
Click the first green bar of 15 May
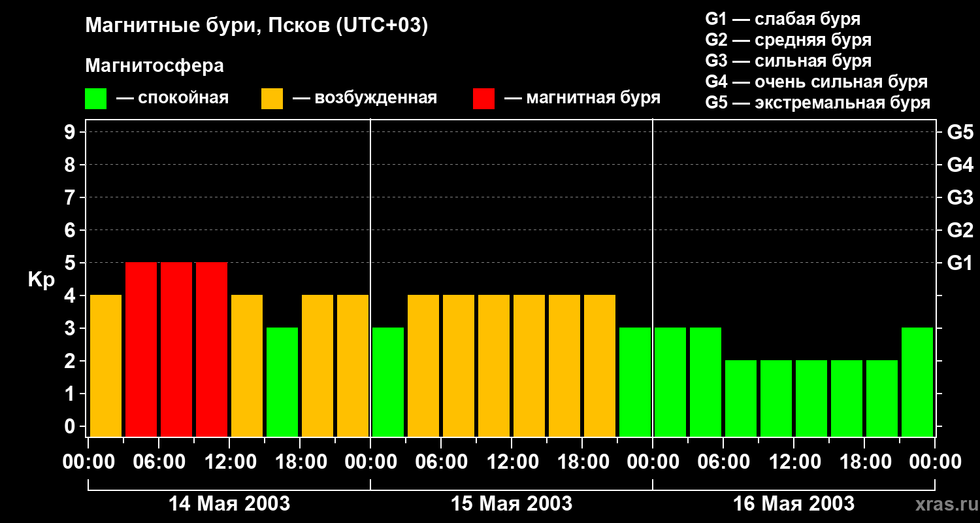point(388,382)
